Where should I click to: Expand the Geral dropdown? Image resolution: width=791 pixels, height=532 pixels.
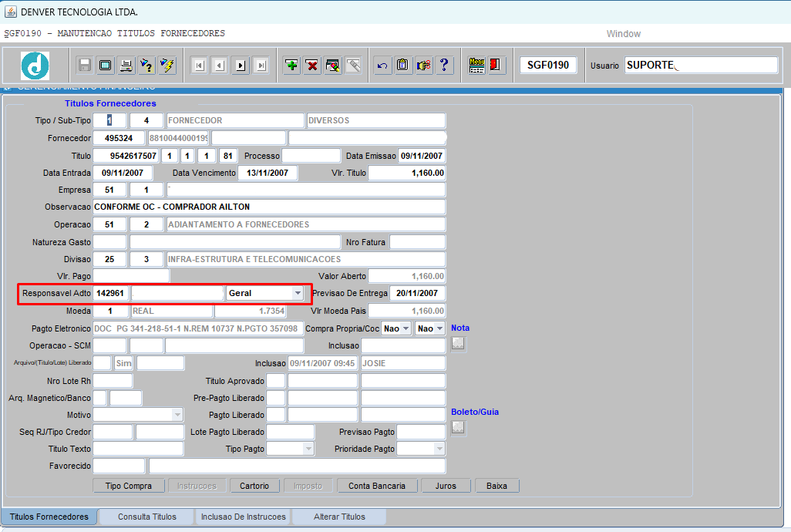coord(298,293)
